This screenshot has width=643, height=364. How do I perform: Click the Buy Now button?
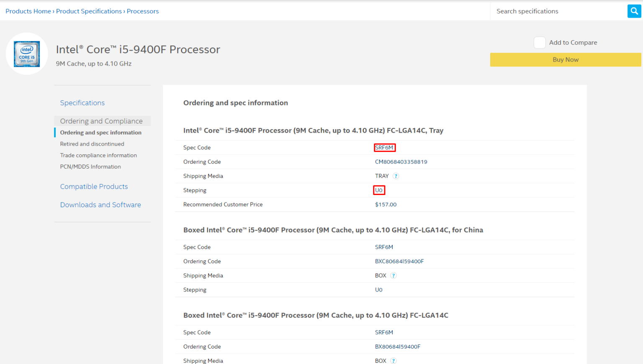[x=566, y=60]
